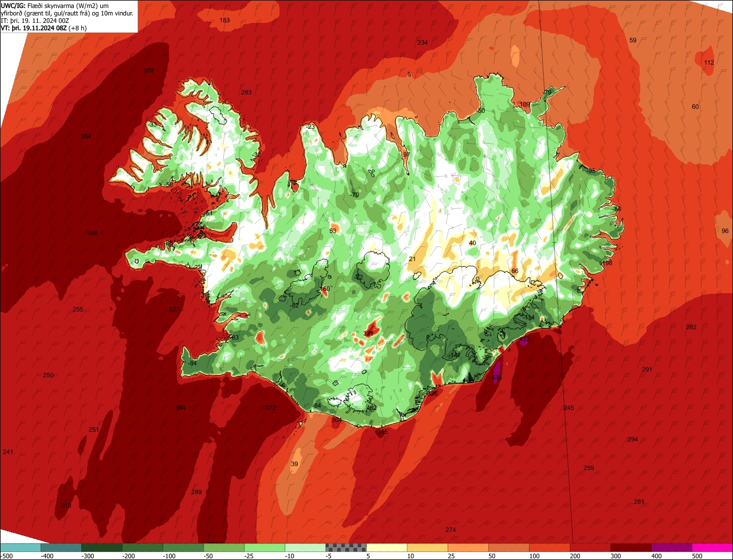The image size is (733, 560).
Task: Click the legend swatch between -400 and -300
Action: click(x=61, y=547)
